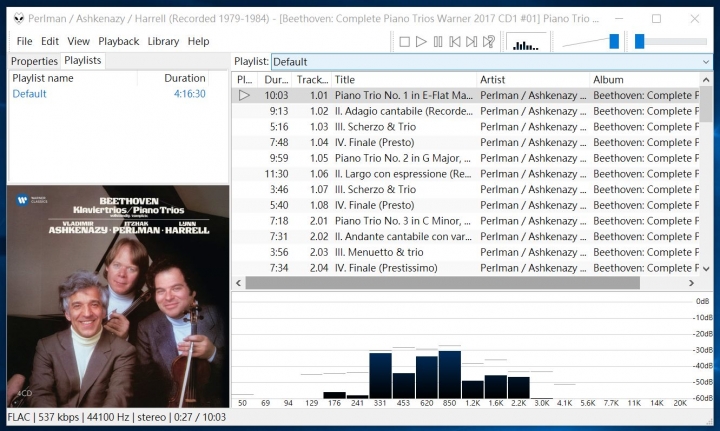Open the File menu

point(24,41)
